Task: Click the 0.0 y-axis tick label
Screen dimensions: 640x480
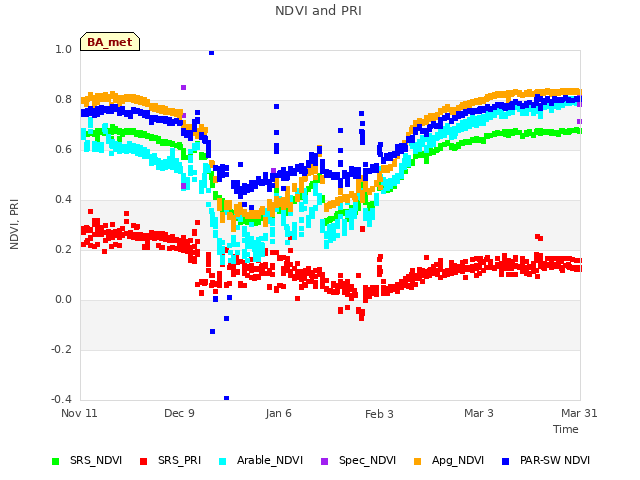Action: pyautogui.click(x=63, y=300)
